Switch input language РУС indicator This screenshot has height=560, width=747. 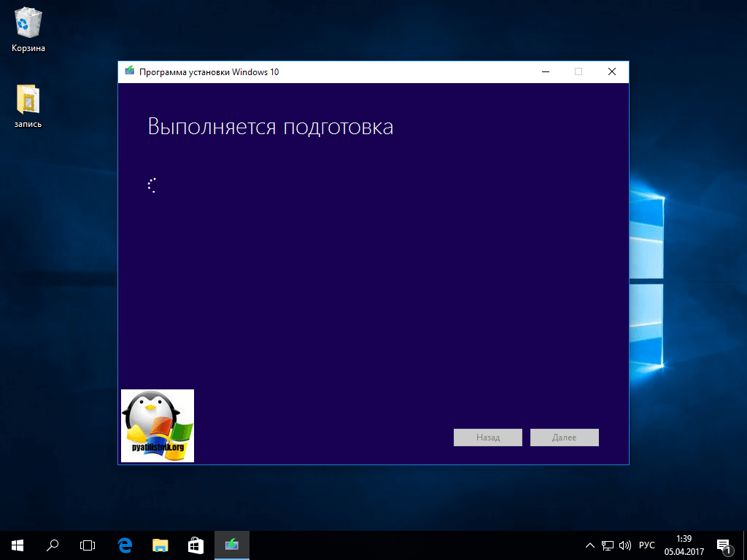click(x=646, y=545)
